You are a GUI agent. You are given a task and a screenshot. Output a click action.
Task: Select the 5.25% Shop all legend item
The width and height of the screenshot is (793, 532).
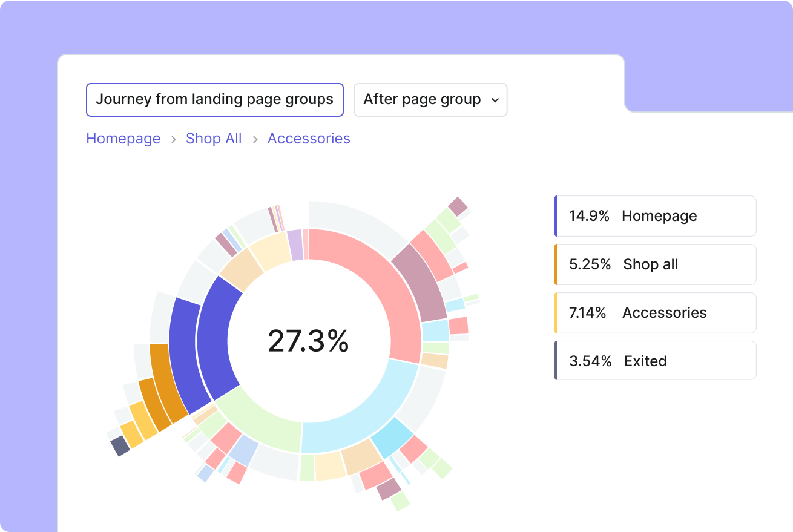(656, 264)
